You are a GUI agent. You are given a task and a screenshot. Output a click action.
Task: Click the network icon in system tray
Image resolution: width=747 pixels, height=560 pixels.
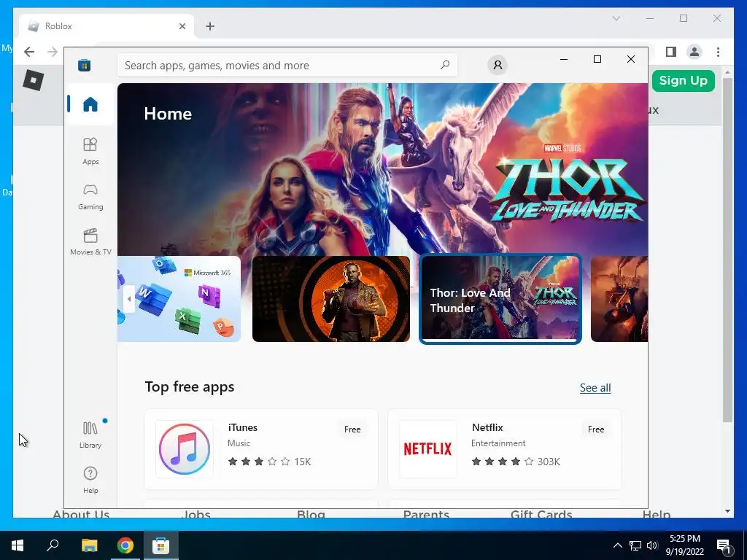tap(635, 545)
